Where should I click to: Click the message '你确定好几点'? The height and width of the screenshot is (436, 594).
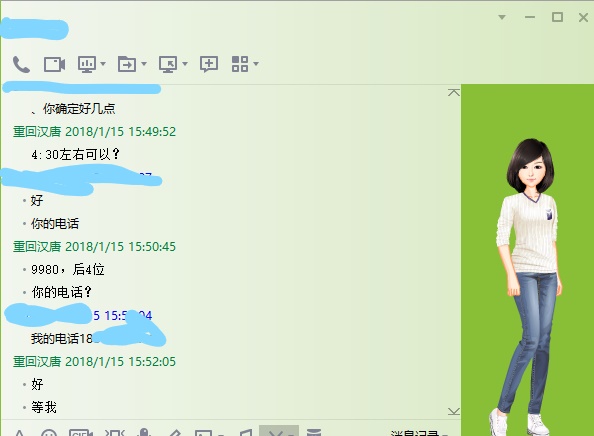coord(79,109)
